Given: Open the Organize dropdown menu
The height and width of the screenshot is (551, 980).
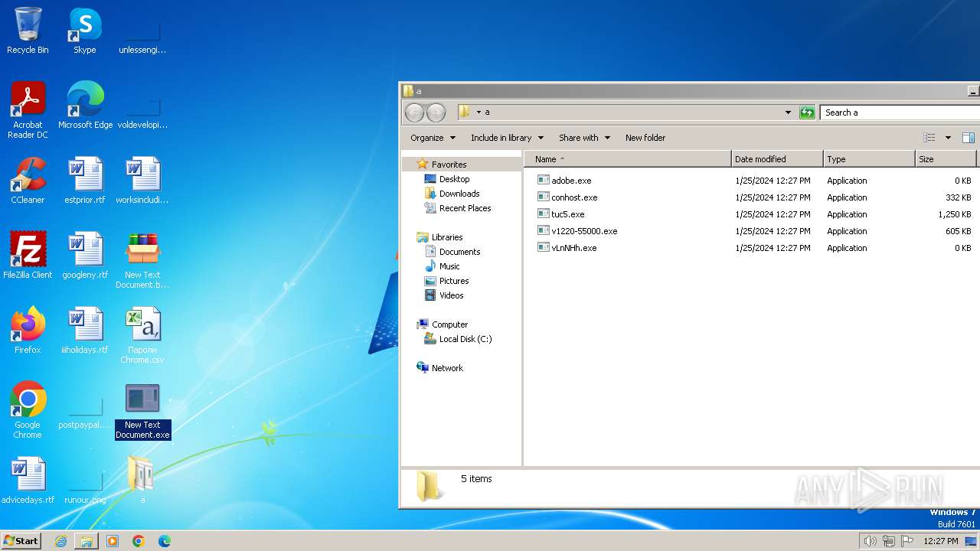Looking at the screenshot, I should click(433, 138).
